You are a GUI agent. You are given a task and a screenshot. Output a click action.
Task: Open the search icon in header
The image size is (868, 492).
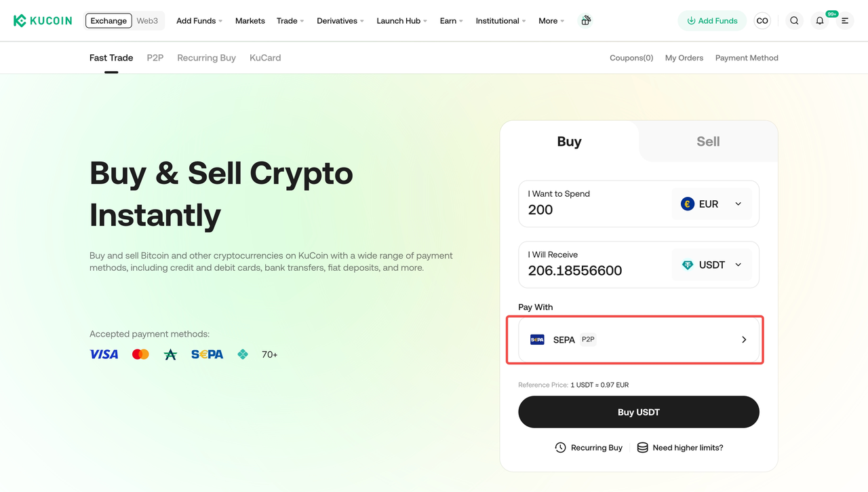[794, 20]
